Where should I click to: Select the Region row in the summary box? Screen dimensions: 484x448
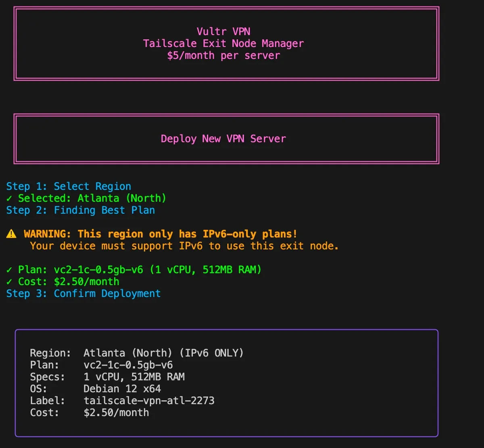(136, 352)
